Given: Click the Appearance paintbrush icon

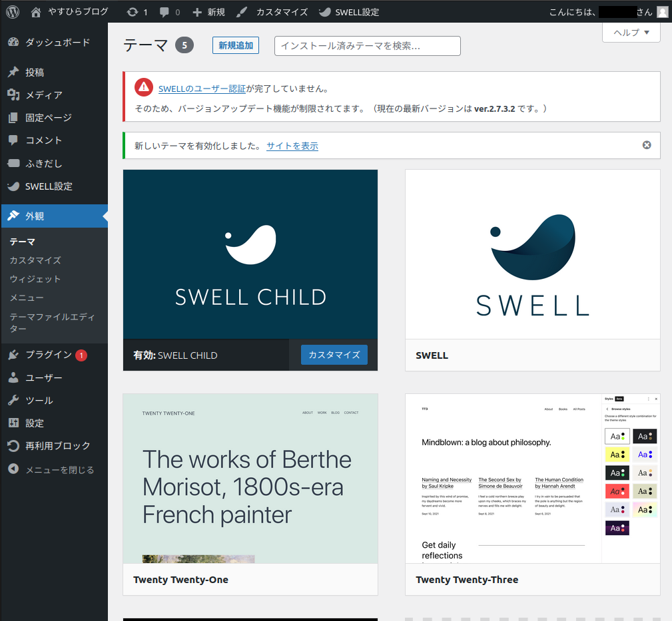Looking at the screenshot, I should 14,216.
